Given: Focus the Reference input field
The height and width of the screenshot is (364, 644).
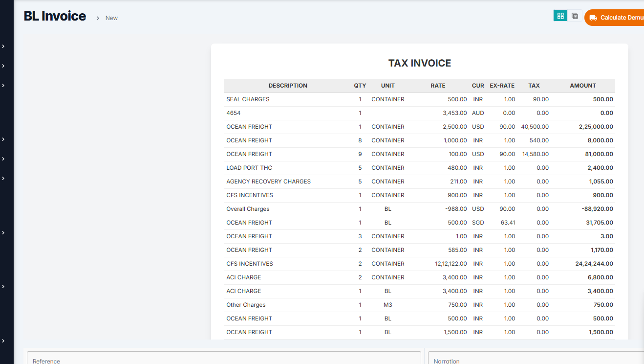Looking at the screenshot, I should 224,358.
